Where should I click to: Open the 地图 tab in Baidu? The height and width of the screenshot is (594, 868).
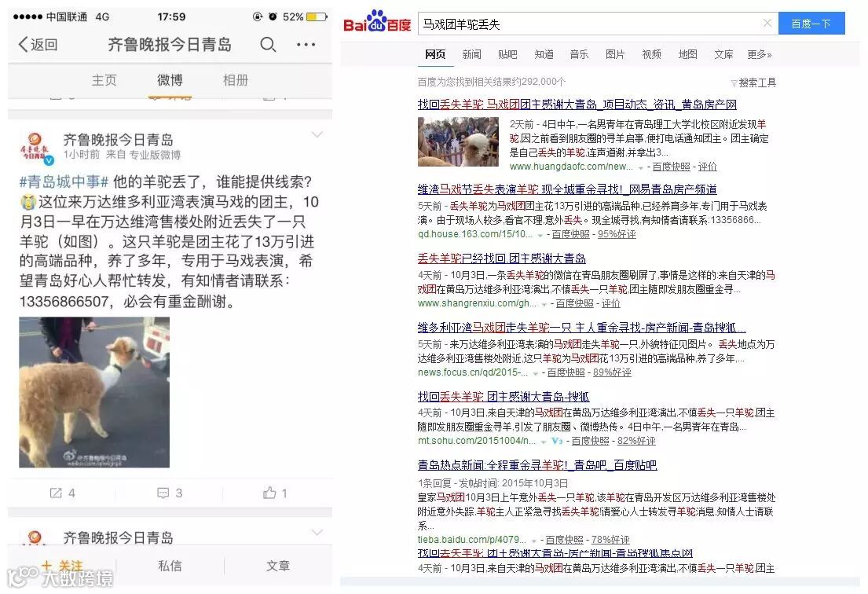[687, 54]
